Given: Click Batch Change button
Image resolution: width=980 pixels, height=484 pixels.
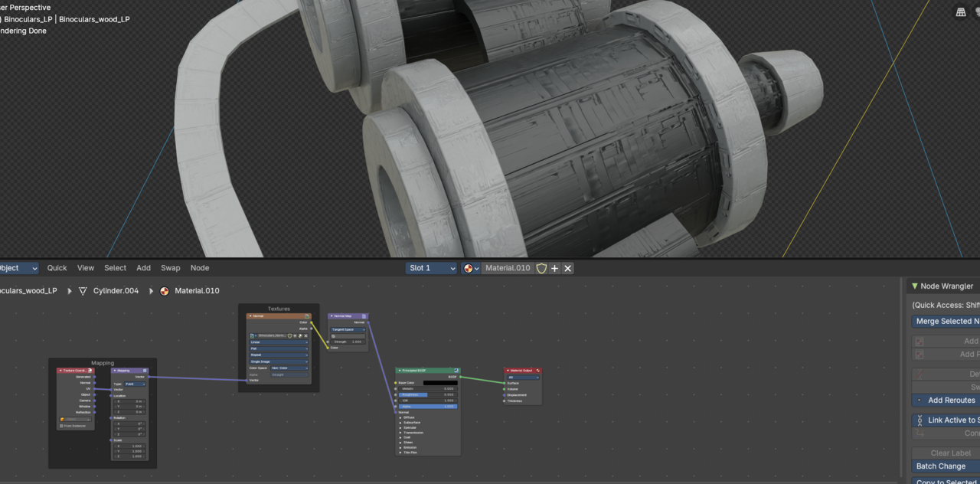Looking at the screenshot, I should (x=946, y=466).
